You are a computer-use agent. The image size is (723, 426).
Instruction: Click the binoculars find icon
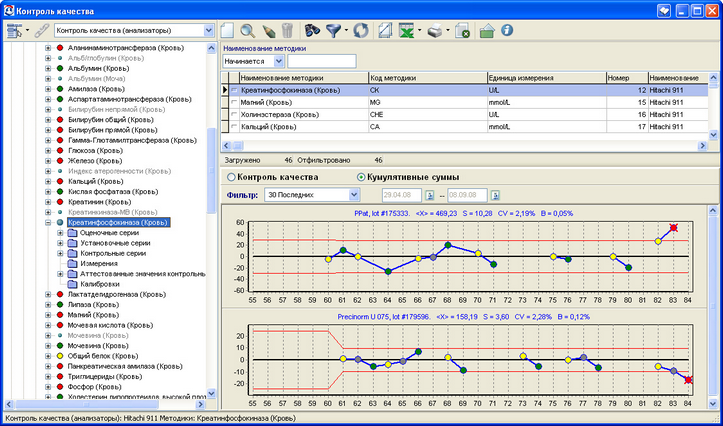312,31
